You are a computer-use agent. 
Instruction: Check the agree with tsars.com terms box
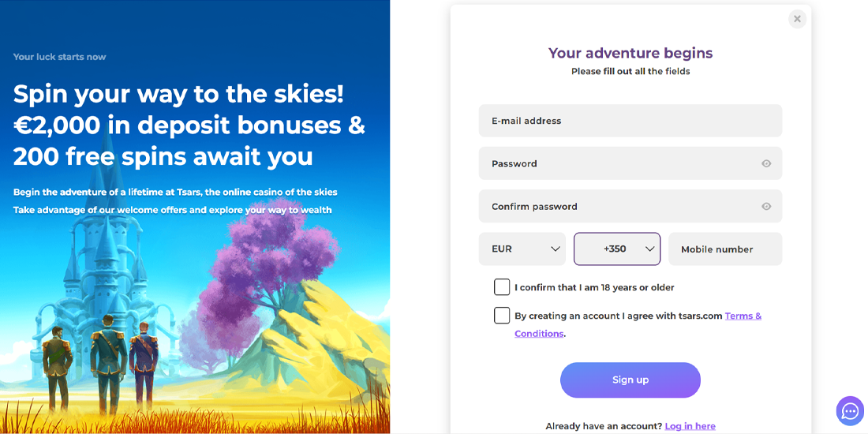502,316
